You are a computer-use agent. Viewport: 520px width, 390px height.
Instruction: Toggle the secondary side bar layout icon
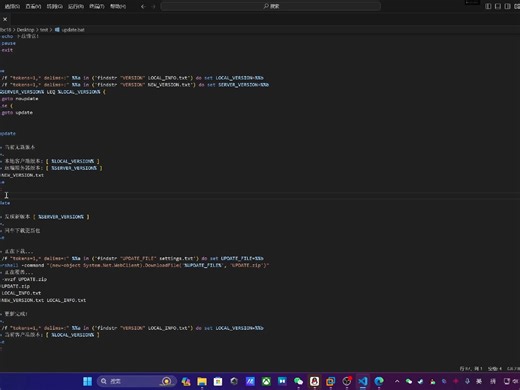(507, 6)
